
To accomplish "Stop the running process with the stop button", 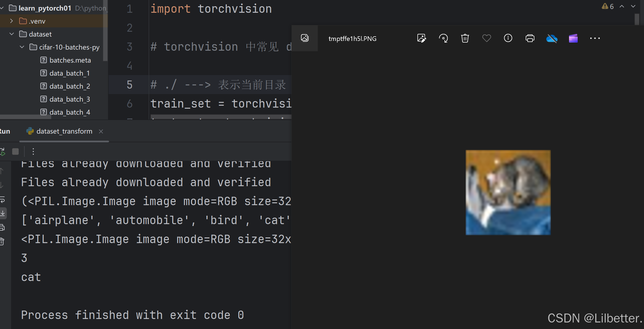I will point(15,151).
